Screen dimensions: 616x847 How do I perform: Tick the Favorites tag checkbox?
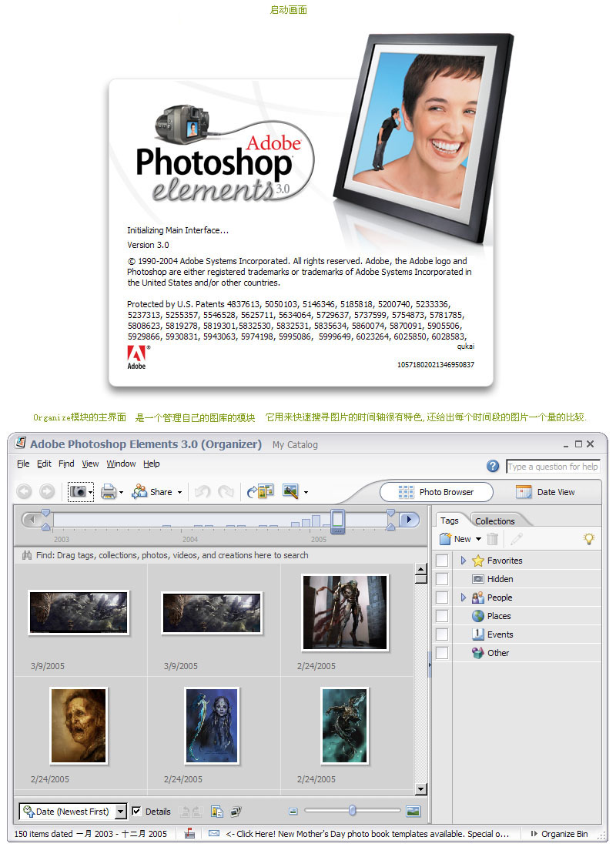tap(442, 560)
